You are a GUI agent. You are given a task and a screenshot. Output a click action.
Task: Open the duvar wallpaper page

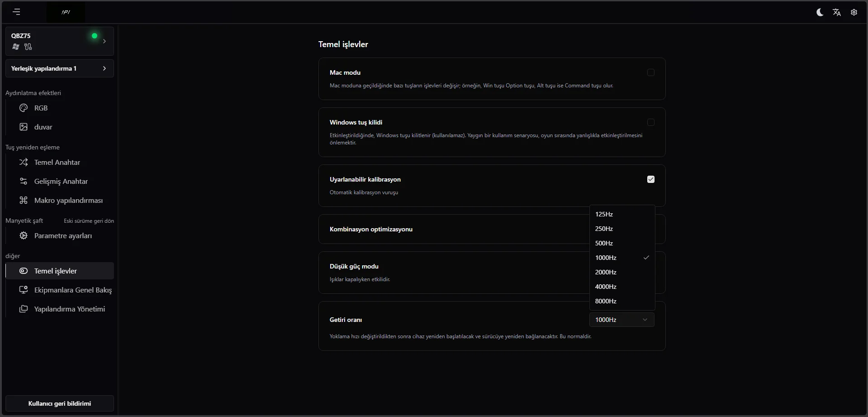[x=60, y=127]
